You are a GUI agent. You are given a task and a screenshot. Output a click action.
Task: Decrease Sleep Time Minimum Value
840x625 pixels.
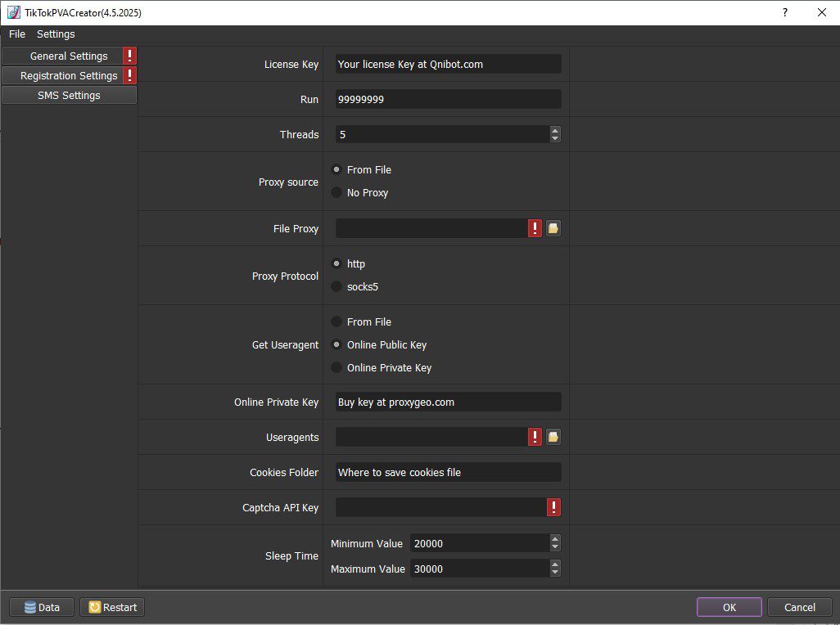[x=555, y=547]
